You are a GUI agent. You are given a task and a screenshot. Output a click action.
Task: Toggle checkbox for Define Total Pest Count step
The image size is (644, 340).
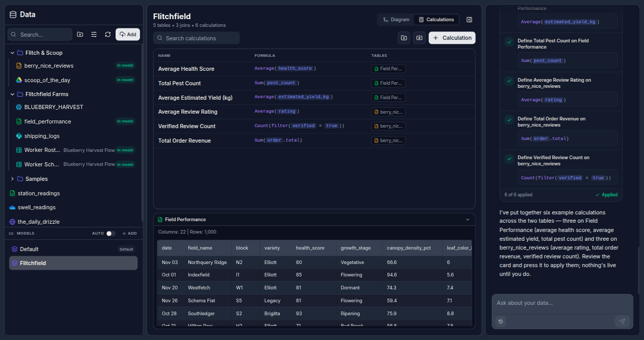click(509, 42)
